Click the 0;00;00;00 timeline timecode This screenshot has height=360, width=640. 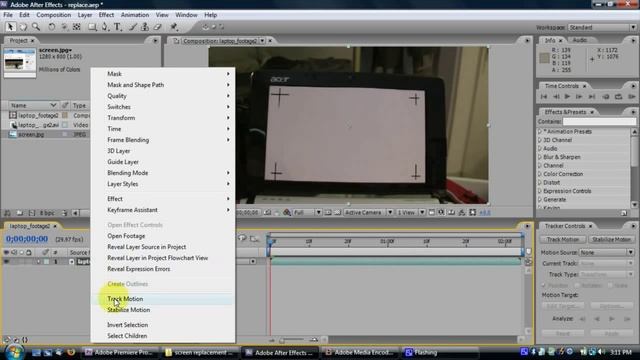point(27,239)
